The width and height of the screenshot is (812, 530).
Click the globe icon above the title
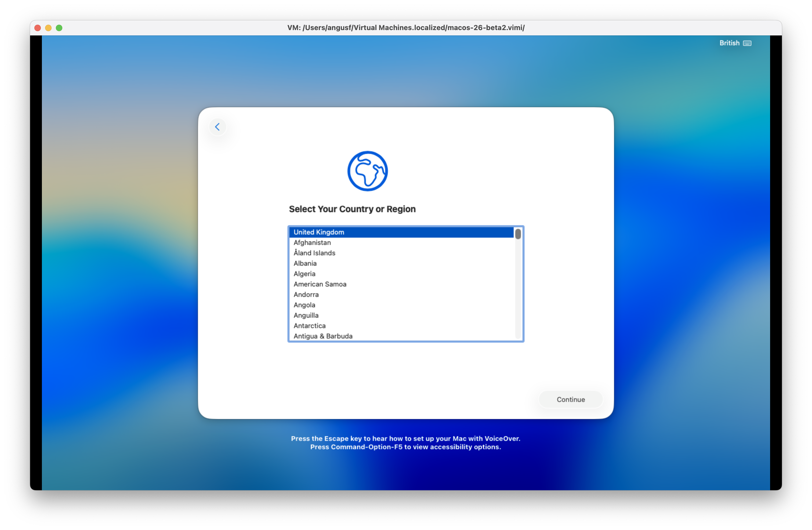pyautogui.click(x=367, y=171)
